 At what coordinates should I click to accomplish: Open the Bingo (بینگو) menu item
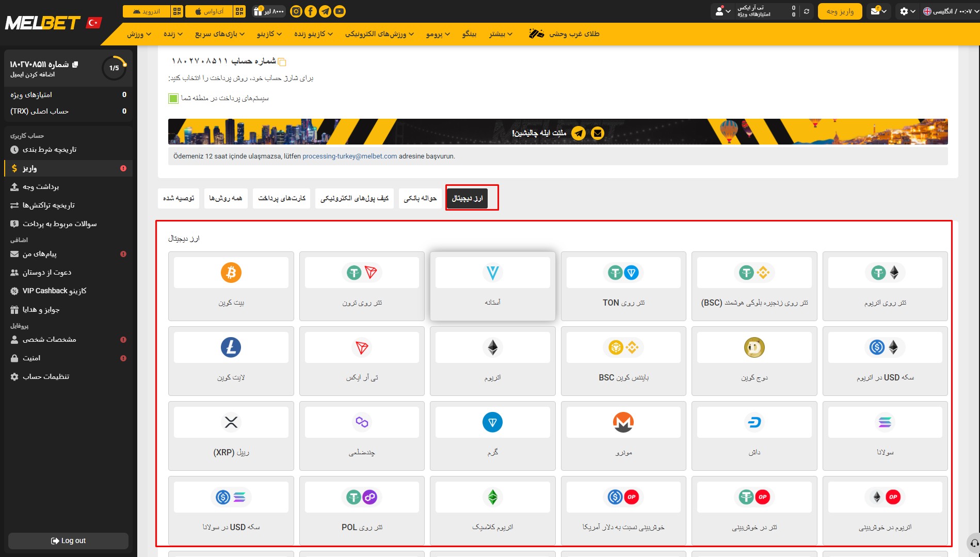tap(469, 34)
